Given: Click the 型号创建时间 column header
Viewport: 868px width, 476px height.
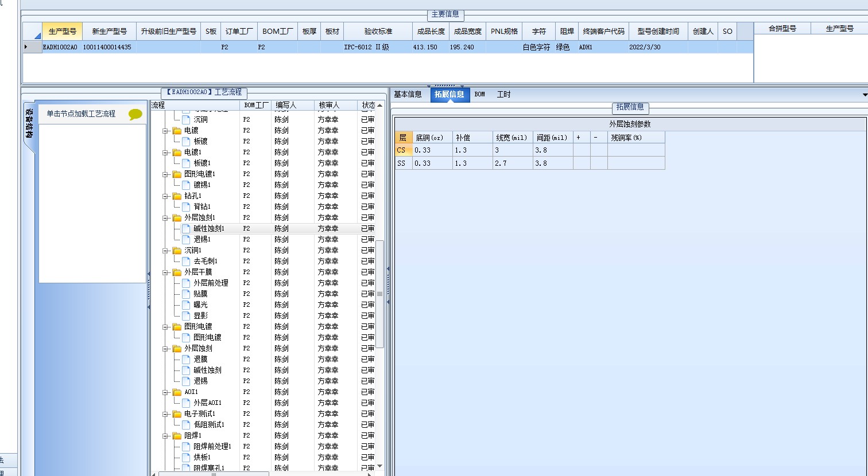Looking at the screenshot, I should 658,31.
